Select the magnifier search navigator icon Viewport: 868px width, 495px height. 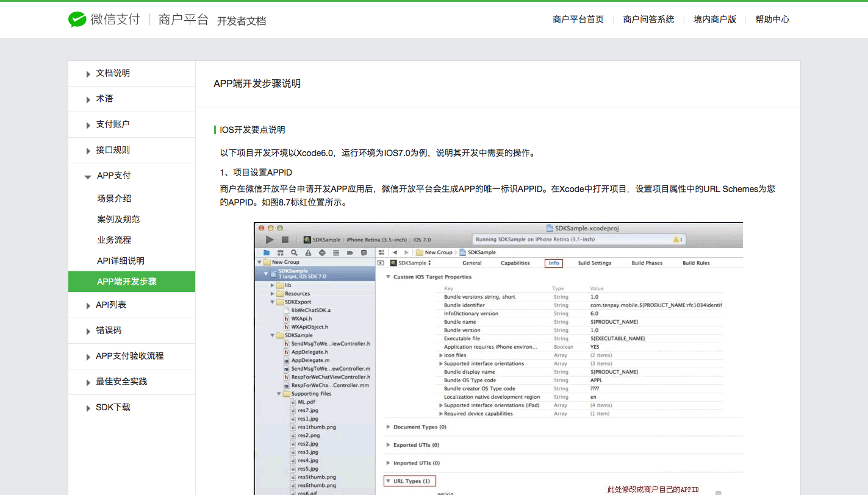[x=295, y=252]
